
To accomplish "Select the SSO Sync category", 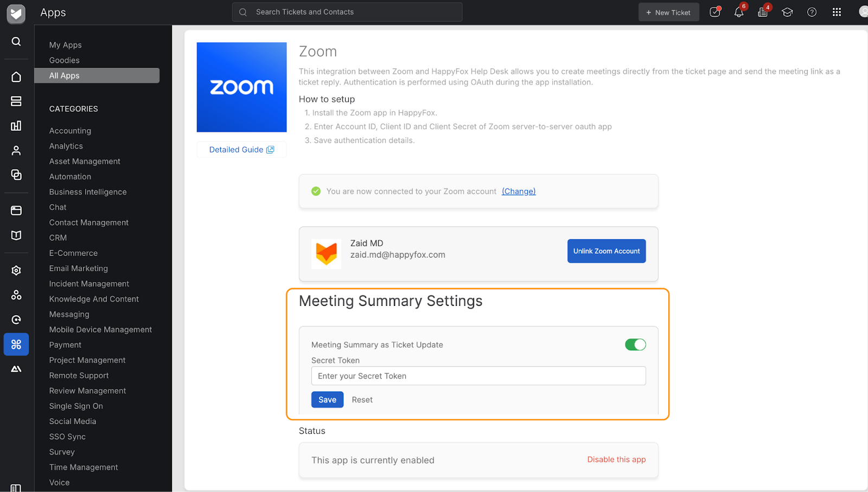I will click(67, 437).
